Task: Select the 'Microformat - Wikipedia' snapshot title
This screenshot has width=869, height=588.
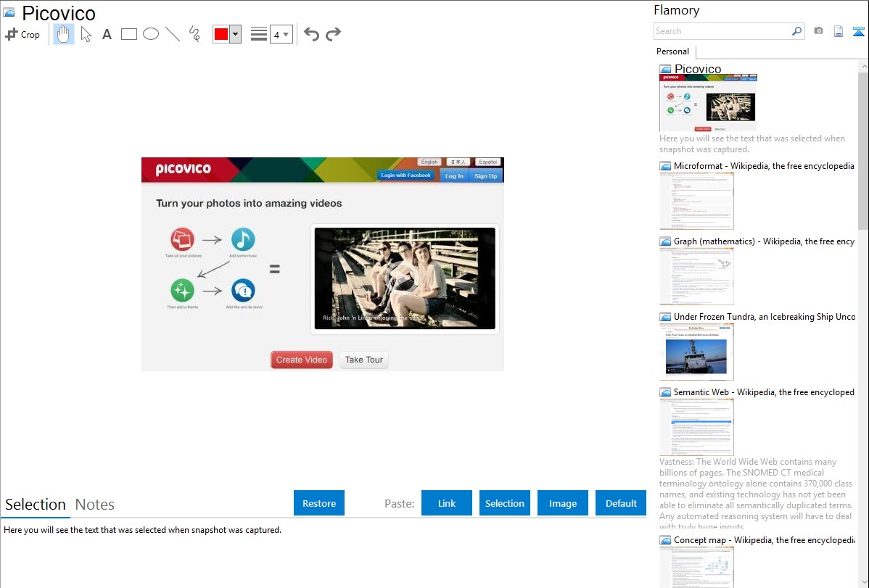Action: coord(764,166)
